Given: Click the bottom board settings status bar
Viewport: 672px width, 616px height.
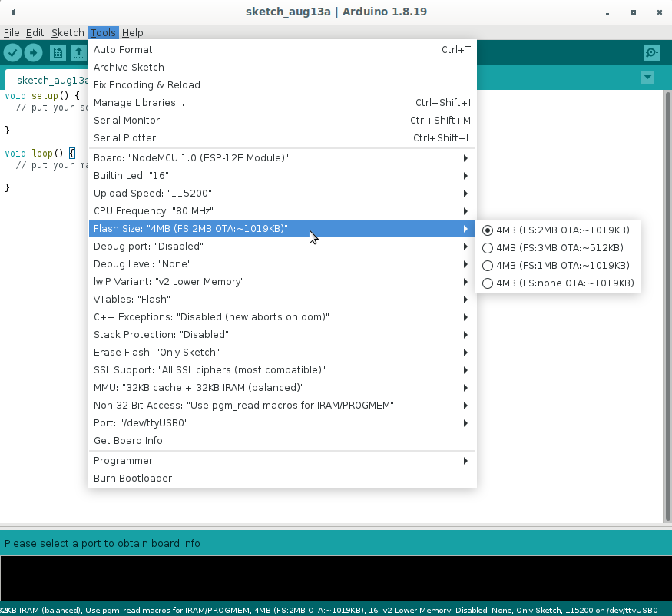Looking at the screenshot, I should [x=336, y=610].
